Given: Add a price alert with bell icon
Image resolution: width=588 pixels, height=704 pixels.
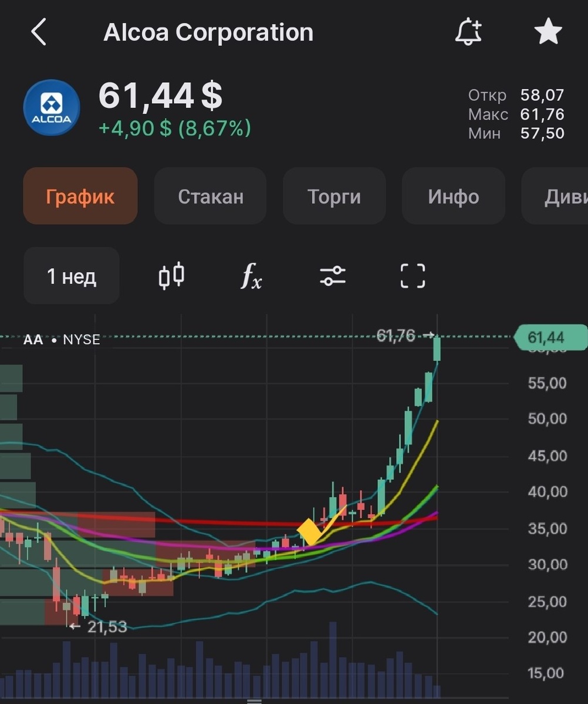Looking at the screenshot, I should (468, 32).
